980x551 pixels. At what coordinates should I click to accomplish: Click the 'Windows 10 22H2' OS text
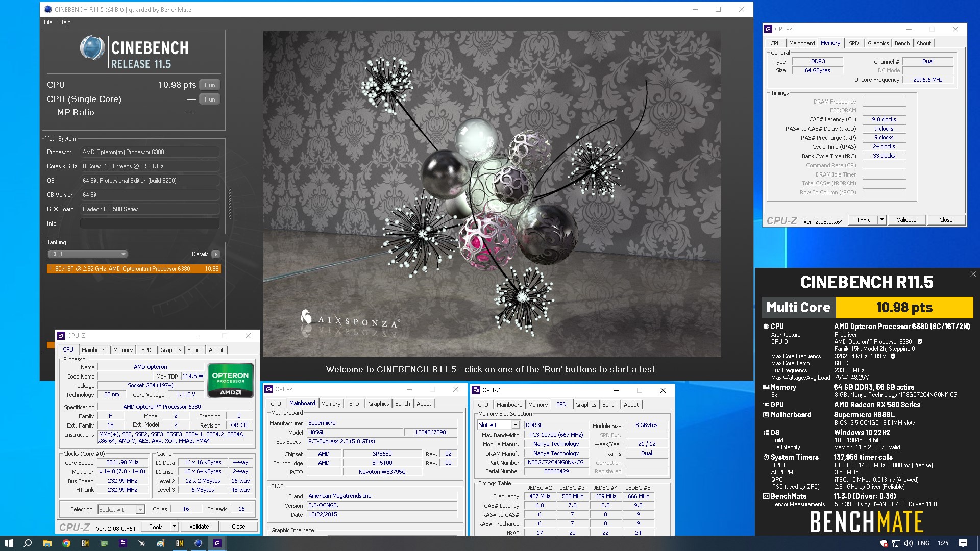[x=862, y=433]
